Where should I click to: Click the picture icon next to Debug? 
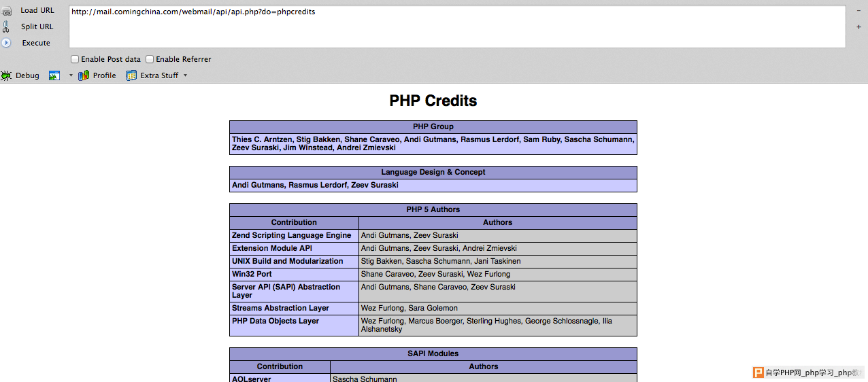(54, 75)
